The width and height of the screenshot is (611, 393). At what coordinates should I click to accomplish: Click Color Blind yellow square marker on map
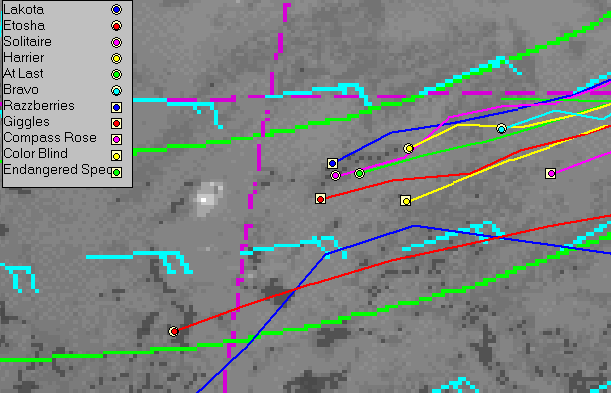coord(406,201)
